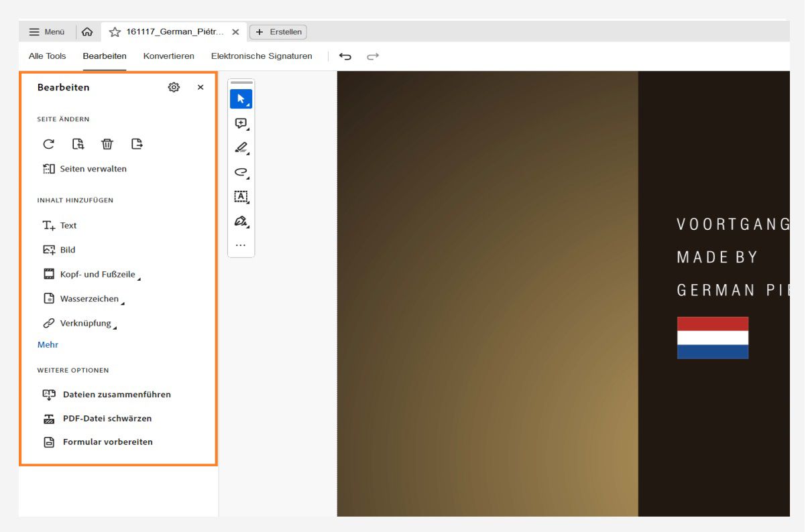Image resolution: width=806 pixels, height=532 pixels.
Task: Open the Menü hamburger button
Action: [x=46, y=31]
